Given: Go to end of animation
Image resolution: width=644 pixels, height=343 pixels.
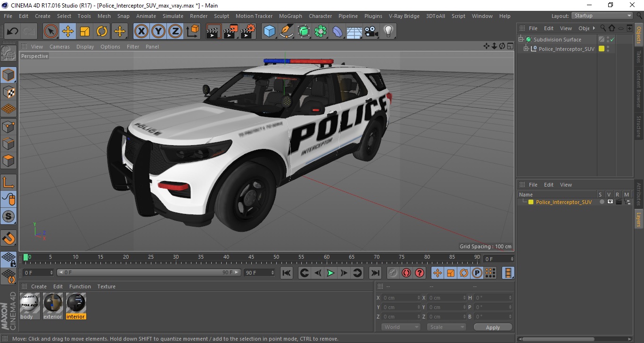Looking at the screenshot, I should coord(375,273).
